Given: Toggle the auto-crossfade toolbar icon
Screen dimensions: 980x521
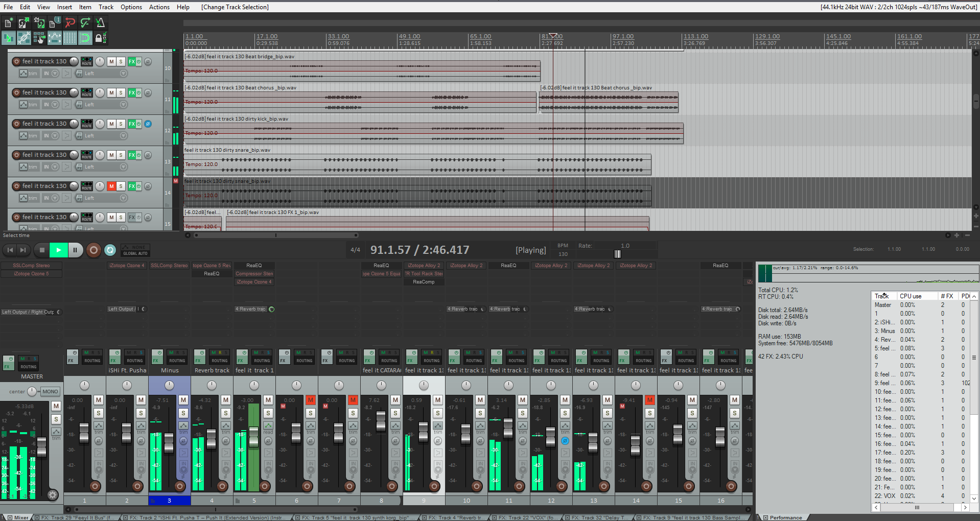Looking at the screenshot, I should (x=9, y=38).
